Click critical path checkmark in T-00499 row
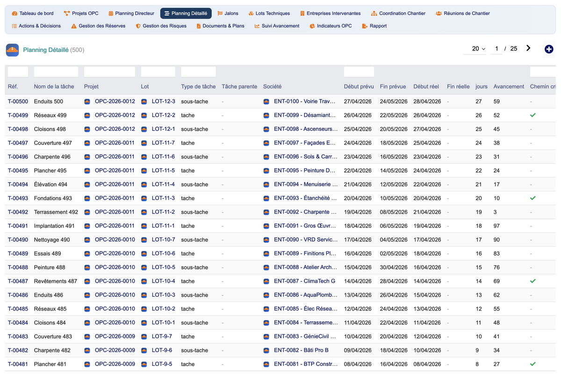Image resolution: width=561 pixels, height=392 pixels. 532,115
